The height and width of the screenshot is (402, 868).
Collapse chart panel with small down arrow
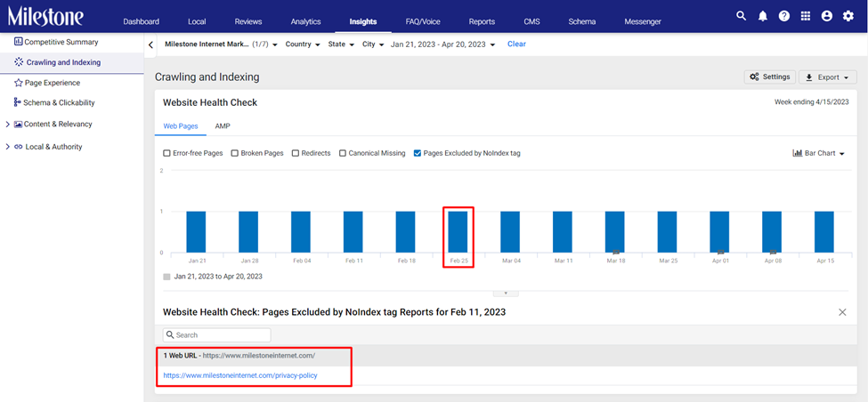pyautogui.click(x=506, y=293)
